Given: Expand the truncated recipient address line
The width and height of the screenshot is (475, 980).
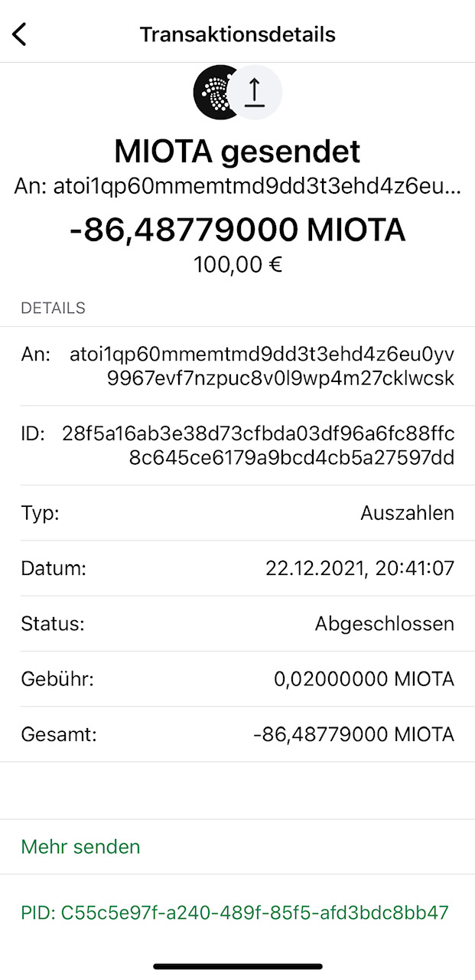Looking at the screenshot, I should tap(238, 184).
